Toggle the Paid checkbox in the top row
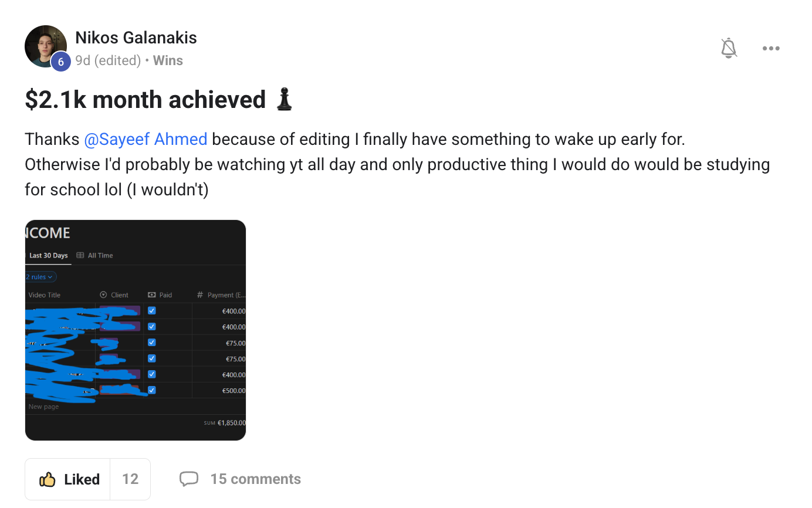This screenshot has width=812, height=508. tap(152, 311)
